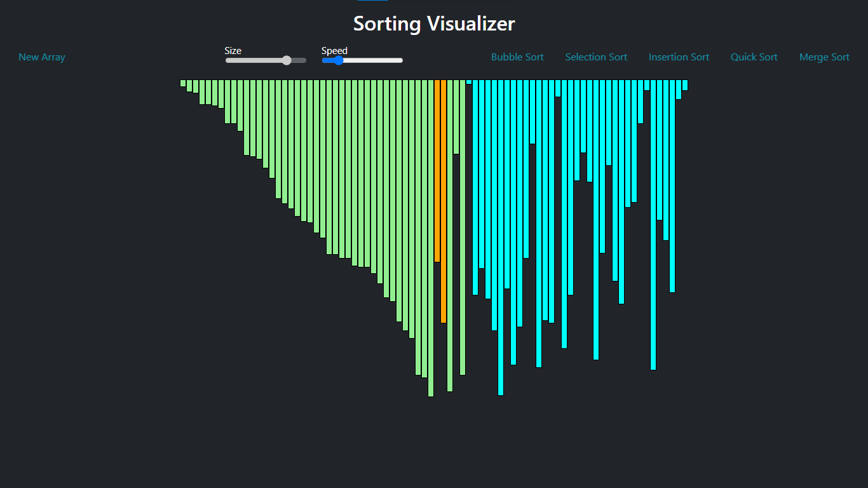Generate a New Array
This screenshot has width=868, height=488.
point(41,57)
